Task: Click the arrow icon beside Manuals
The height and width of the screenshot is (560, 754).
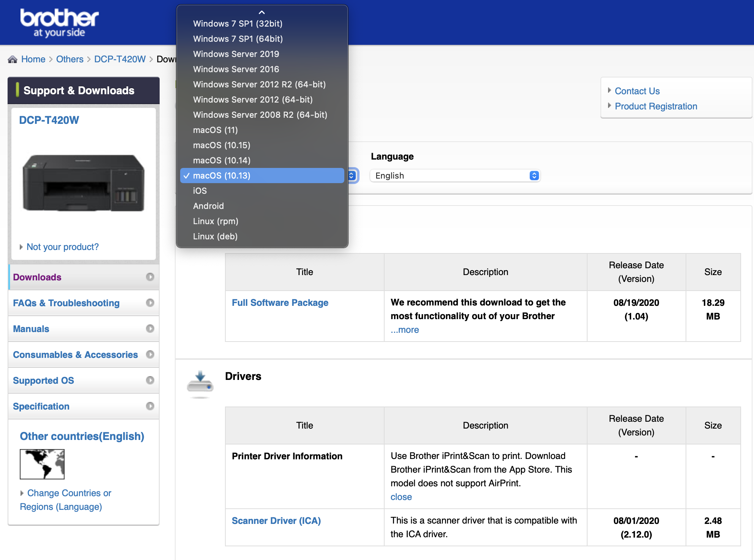Action: pos(150,329)
